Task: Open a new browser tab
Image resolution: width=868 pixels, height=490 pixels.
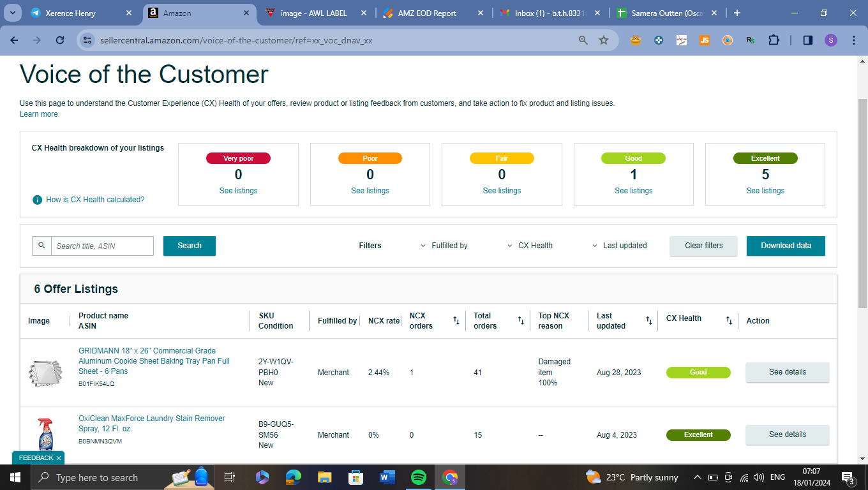Action: click(737, 13)
